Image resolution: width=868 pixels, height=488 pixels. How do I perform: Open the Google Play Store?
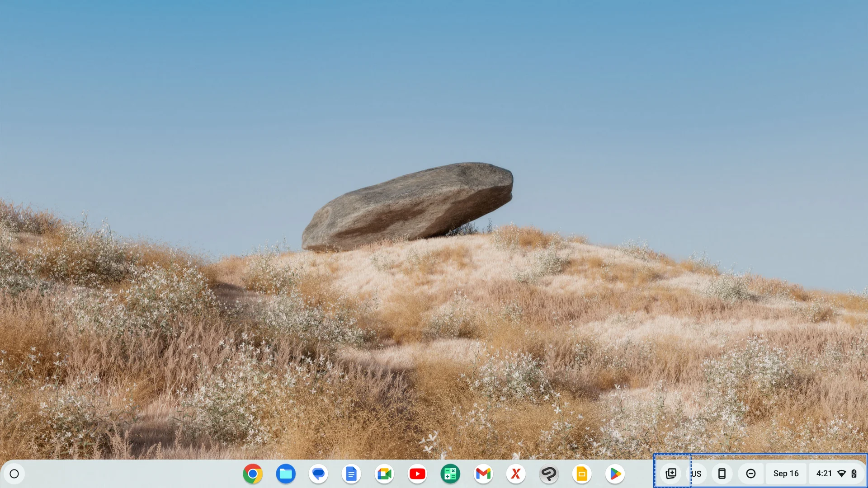click(615, 474)
